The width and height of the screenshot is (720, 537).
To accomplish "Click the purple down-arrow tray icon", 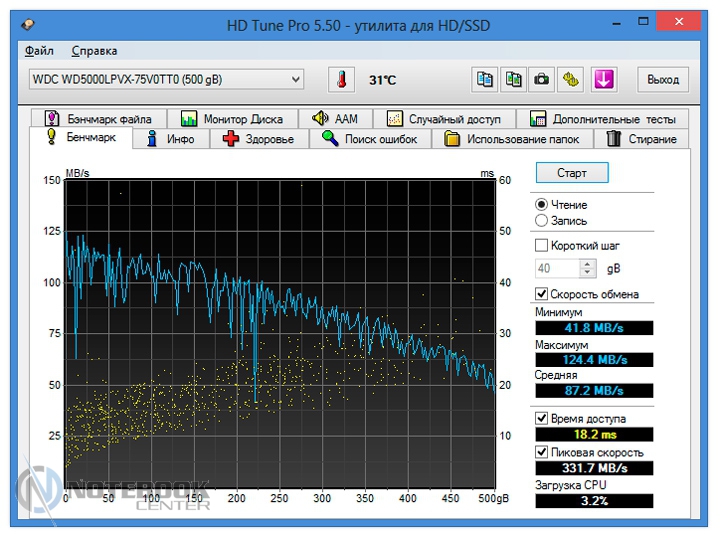I will [603, 79].
